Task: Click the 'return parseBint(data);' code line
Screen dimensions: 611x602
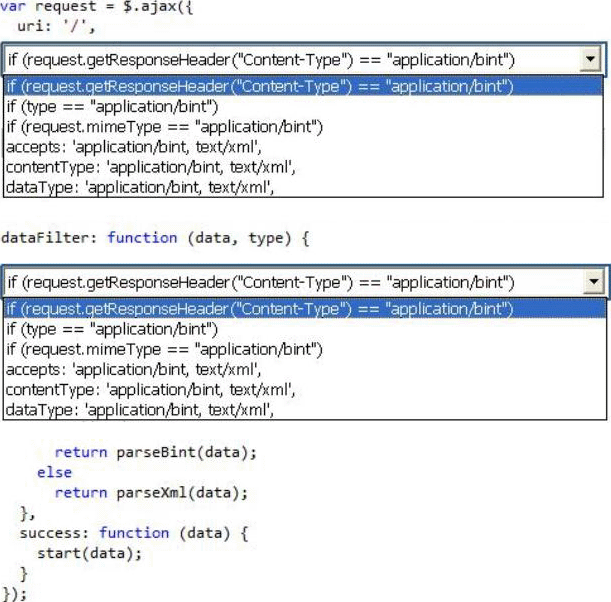Action: pos(155,452)
